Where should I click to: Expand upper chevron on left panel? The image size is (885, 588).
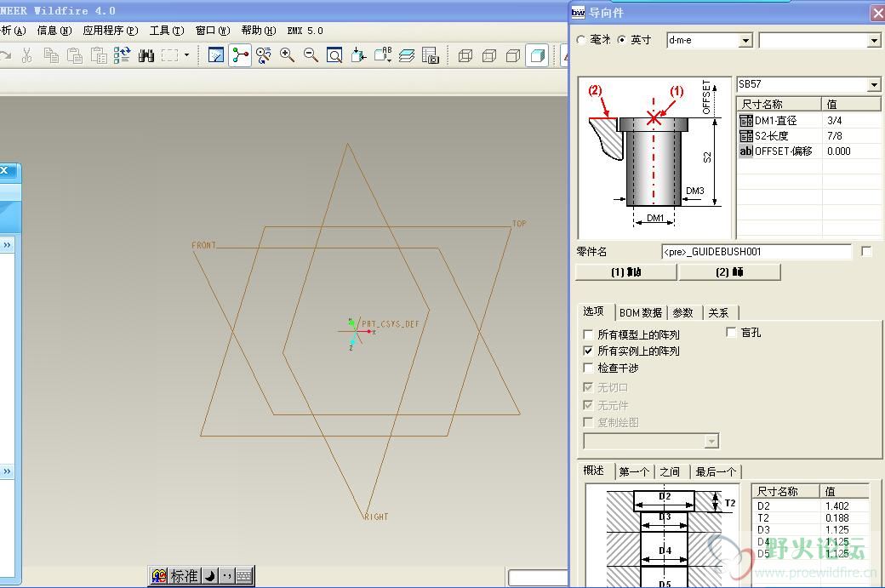(x=7, y=245)
